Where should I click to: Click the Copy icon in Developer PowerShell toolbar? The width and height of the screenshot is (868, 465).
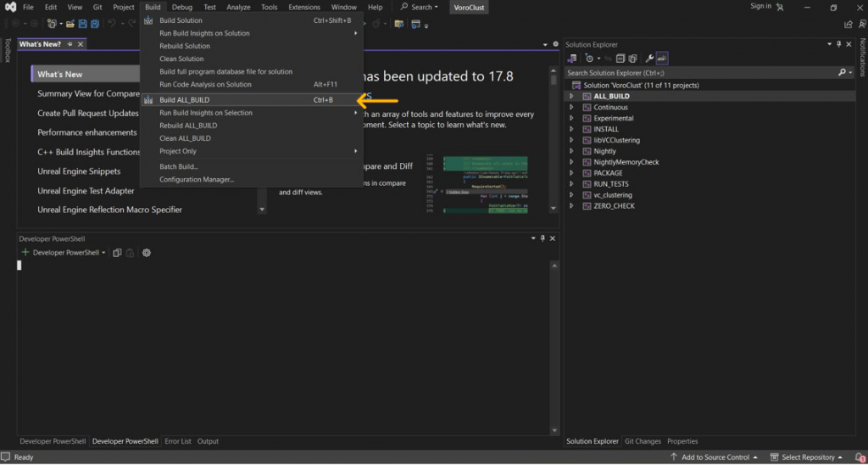point(118,253)
